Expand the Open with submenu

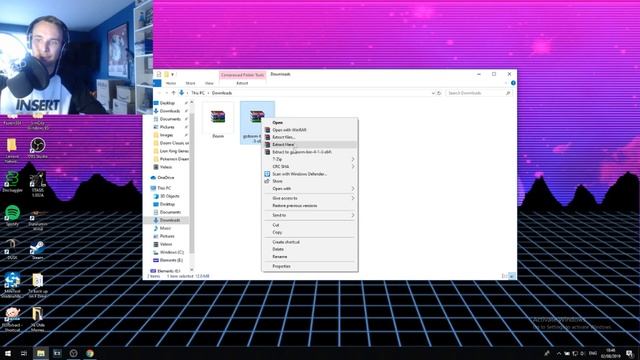click(x=310, y=189)
